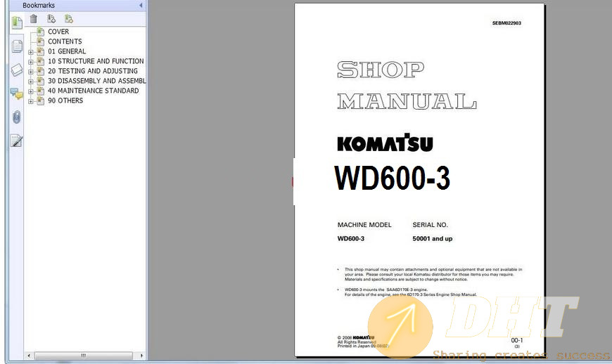The height and width of the screenshot is (364, 612).
Task: Click the SEBM022903 document number
Action: (506, 23)
